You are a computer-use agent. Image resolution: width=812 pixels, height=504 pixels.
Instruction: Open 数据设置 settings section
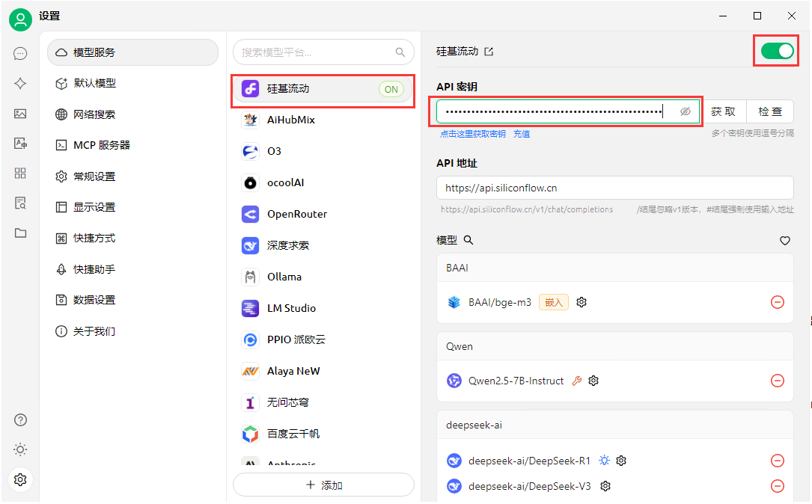132,300
